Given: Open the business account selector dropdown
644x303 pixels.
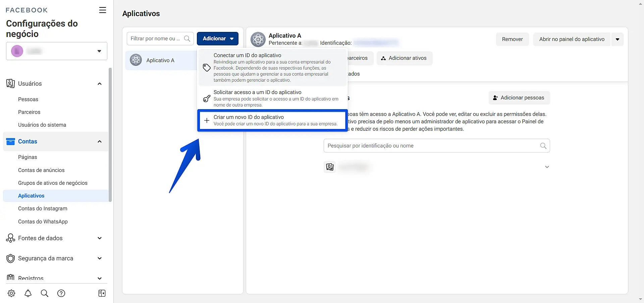Looking at the screenshot, I should click(x=57, y=51).
